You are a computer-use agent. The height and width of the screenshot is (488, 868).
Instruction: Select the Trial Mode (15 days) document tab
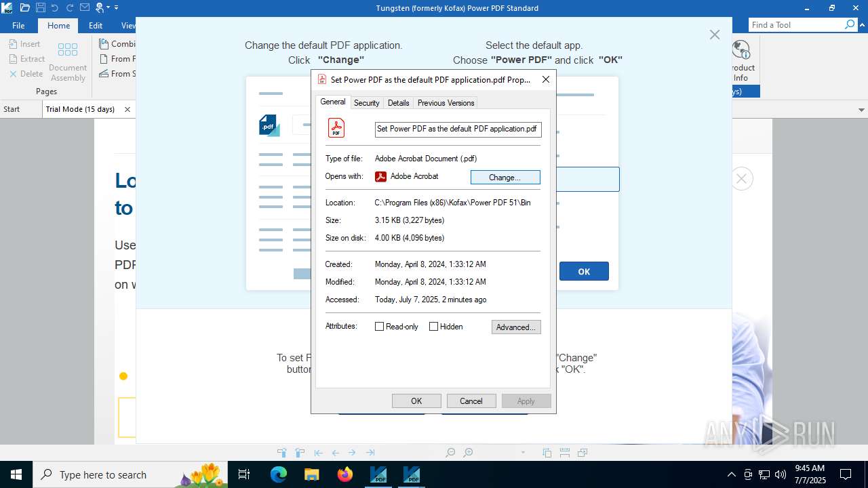click(80, 109)
